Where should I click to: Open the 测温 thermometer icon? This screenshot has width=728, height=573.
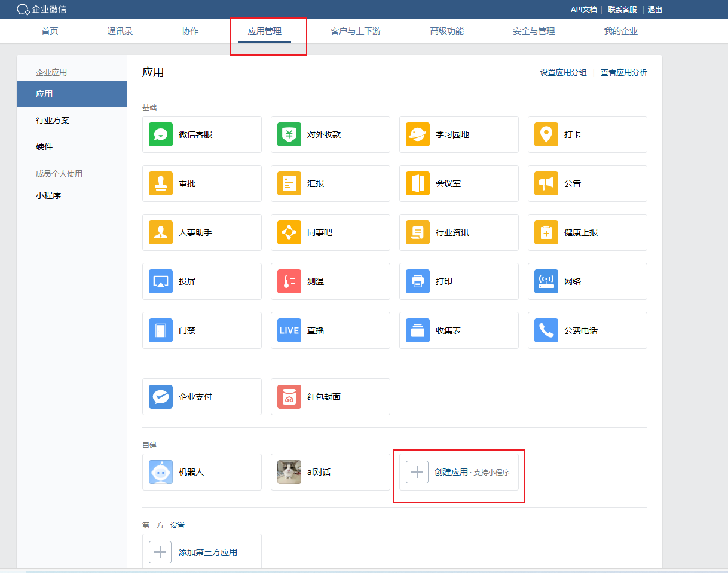(x=289, y=281)
